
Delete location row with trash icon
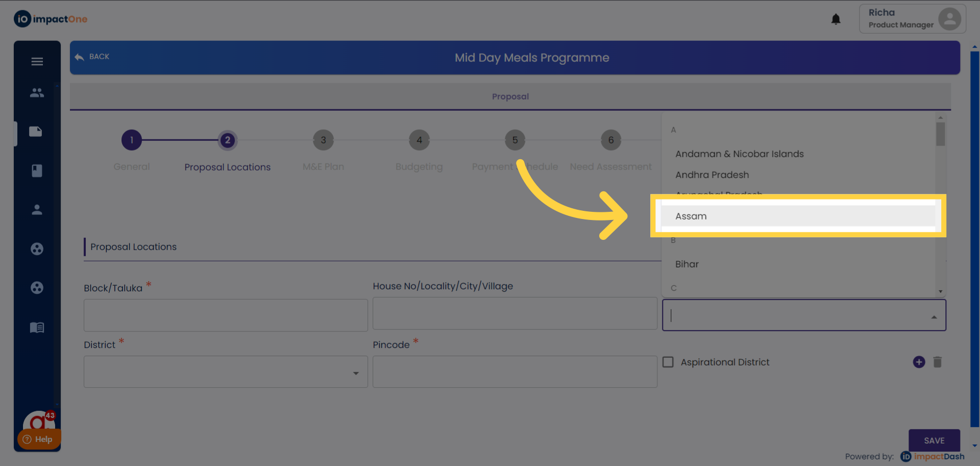(937, 362)
